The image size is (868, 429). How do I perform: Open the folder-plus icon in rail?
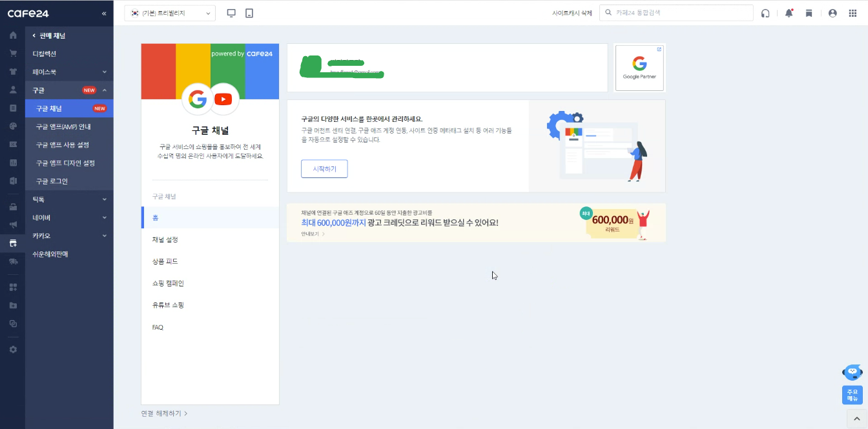(x=13, y=305)
